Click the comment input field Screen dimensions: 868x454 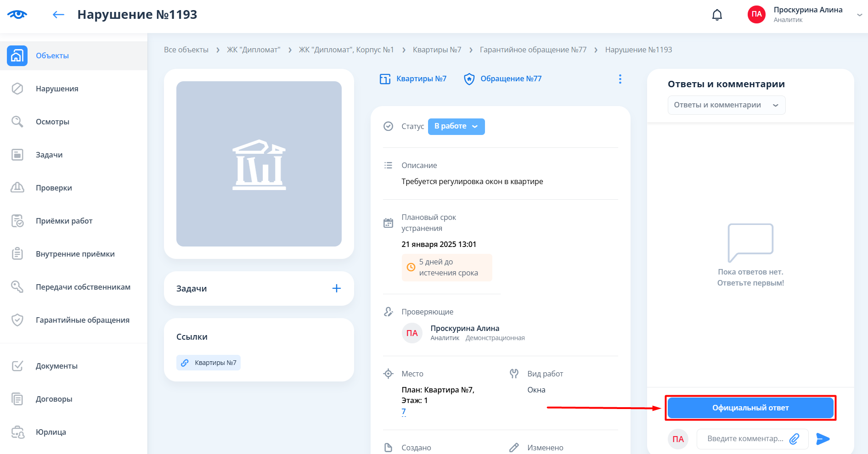click(x=744, y=439)
